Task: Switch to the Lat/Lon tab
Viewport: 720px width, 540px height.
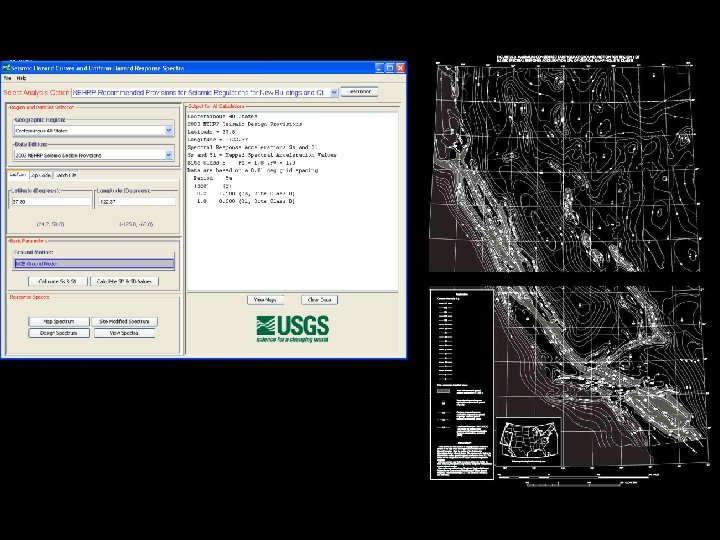Action: (x=18, y=174)
